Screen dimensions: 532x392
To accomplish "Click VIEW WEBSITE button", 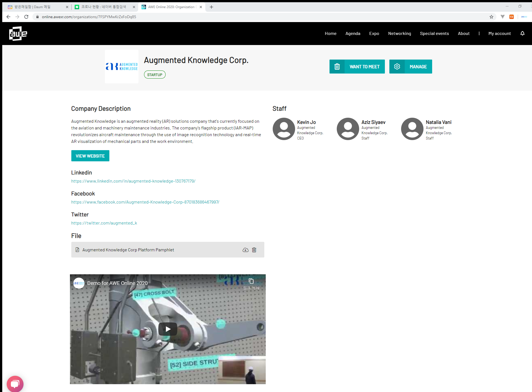I will 90,156.
